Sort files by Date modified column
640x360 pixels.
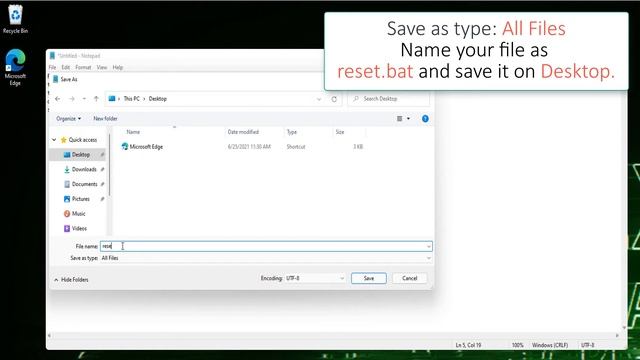click(x=243, y=132)
